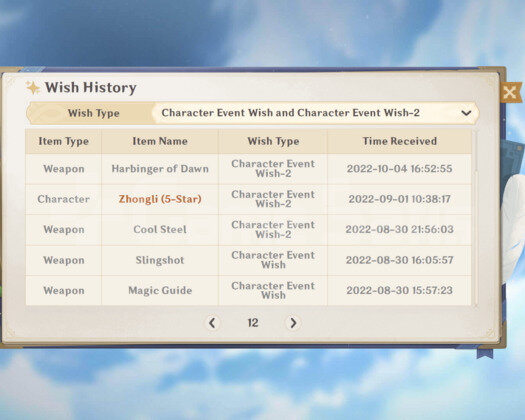Select the Zhongli (5-Star) entry
The width and height of the screenshot is (525, 420).
coord(160,199)
